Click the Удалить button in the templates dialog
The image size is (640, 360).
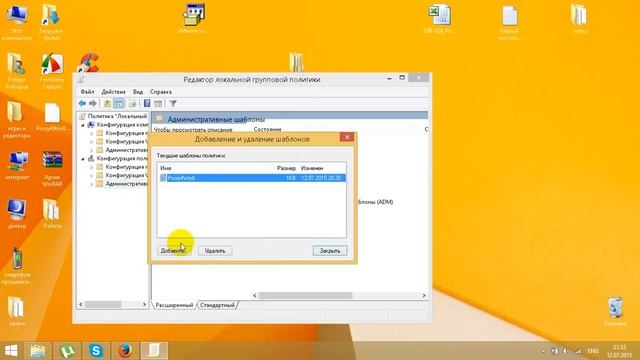(x=215, y=251)
